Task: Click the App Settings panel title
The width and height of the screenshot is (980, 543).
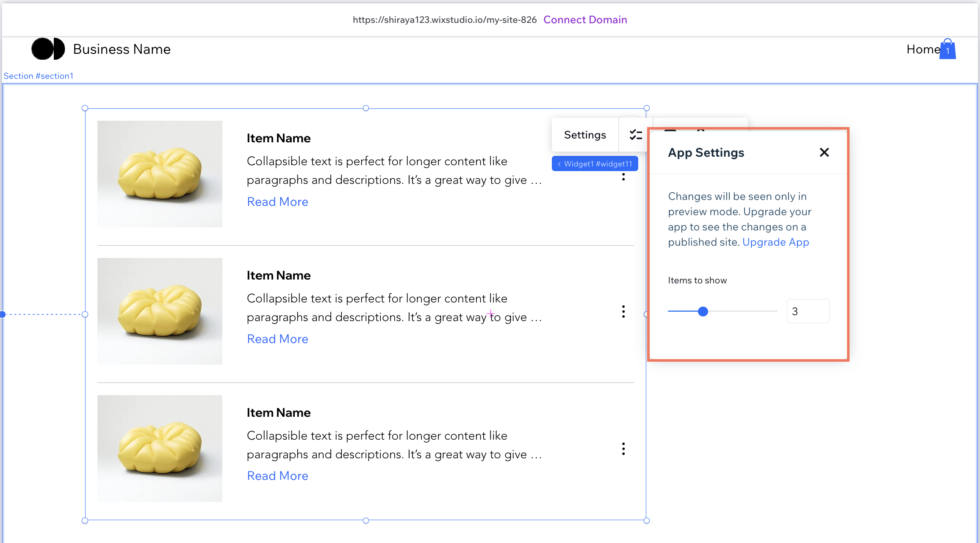Action: point(706,152)
